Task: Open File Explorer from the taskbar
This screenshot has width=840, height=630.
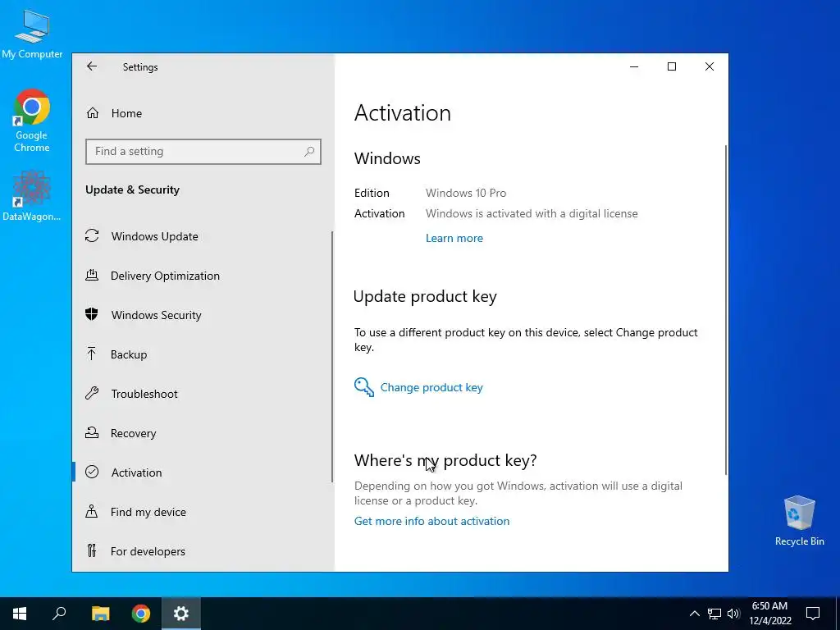Action: click(x=100, y=614)
